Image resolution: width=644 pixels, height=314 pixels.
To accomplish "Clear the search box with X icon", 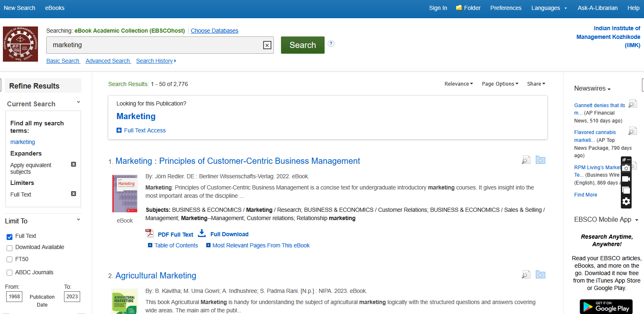I will 267,45.
